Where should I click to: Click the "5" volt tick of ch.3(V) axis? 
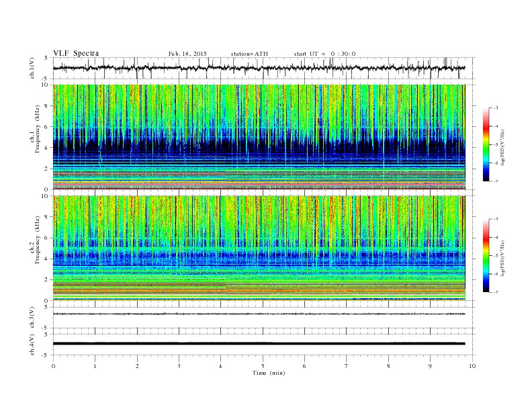46,307
